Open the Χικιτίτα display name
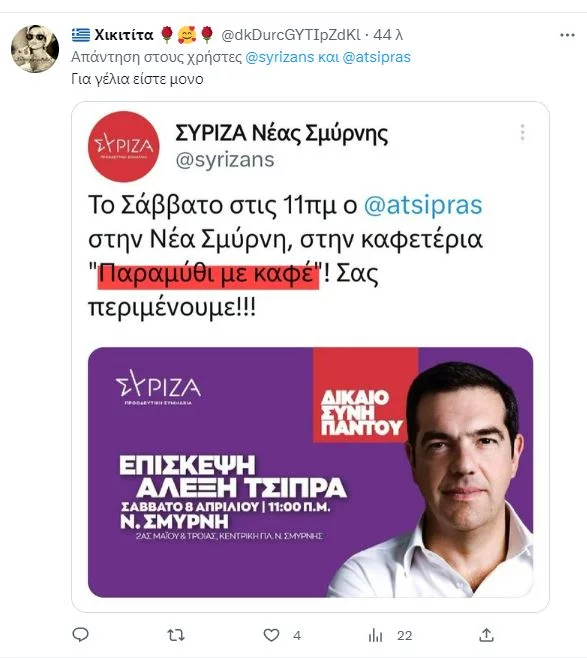This screenshot has width=587, height=658. pos(124,34)
